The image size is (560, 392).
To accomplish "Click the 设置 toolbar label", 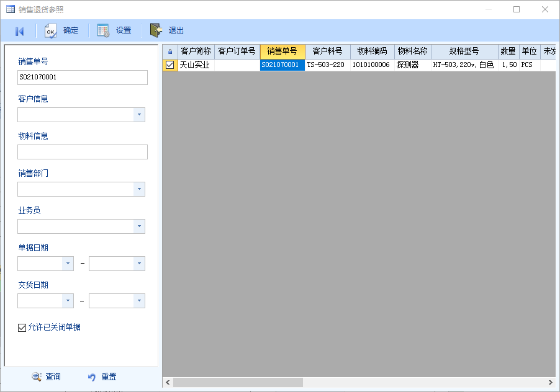I will 124,30.
